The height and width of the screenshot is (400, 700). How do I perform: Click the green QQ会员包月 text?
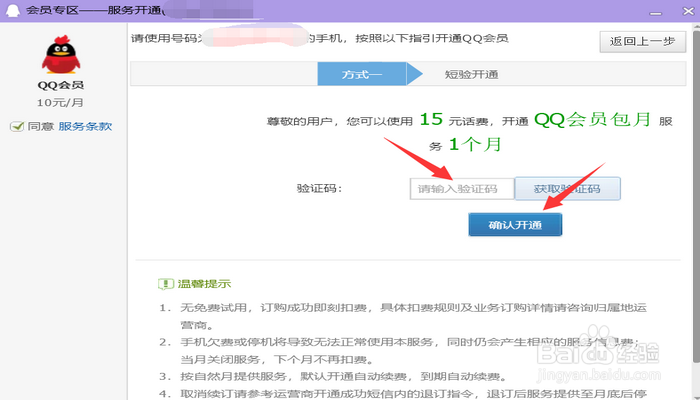(x=592, y=120)
